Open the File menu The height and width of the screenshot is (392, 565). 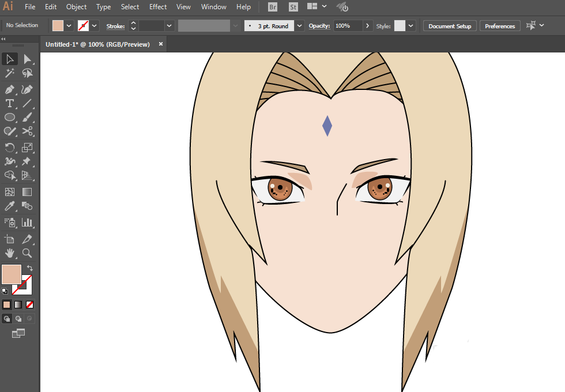pyautogui.click(x=30, y=7)
